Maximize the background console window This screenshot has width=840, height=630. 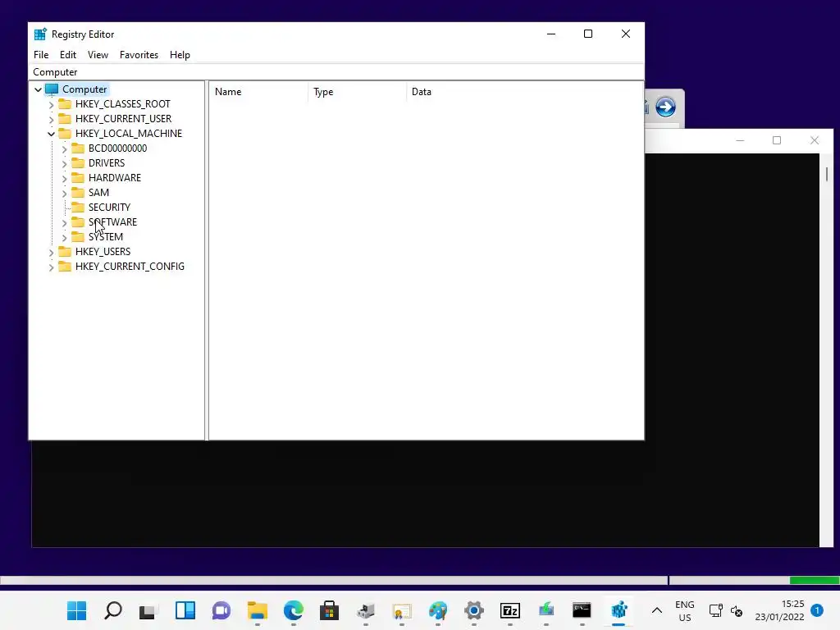[777, 140]
